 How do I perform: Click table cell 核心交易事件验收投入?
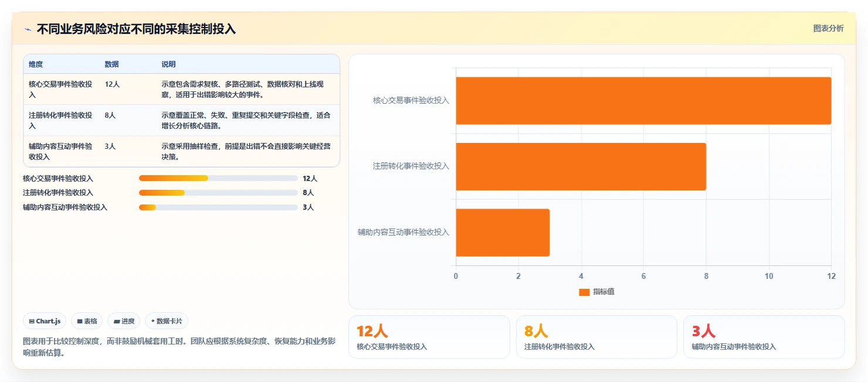[x=61, y=89]
